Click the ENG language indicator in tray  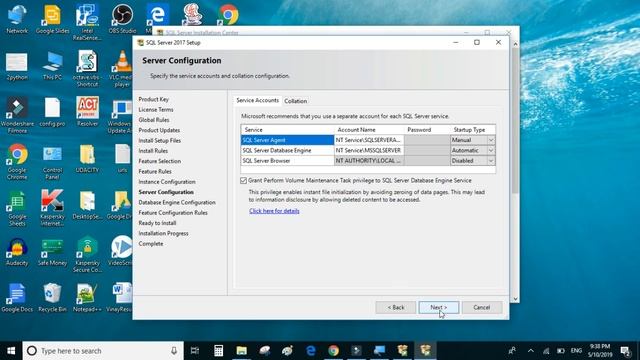tap(576, 351)
